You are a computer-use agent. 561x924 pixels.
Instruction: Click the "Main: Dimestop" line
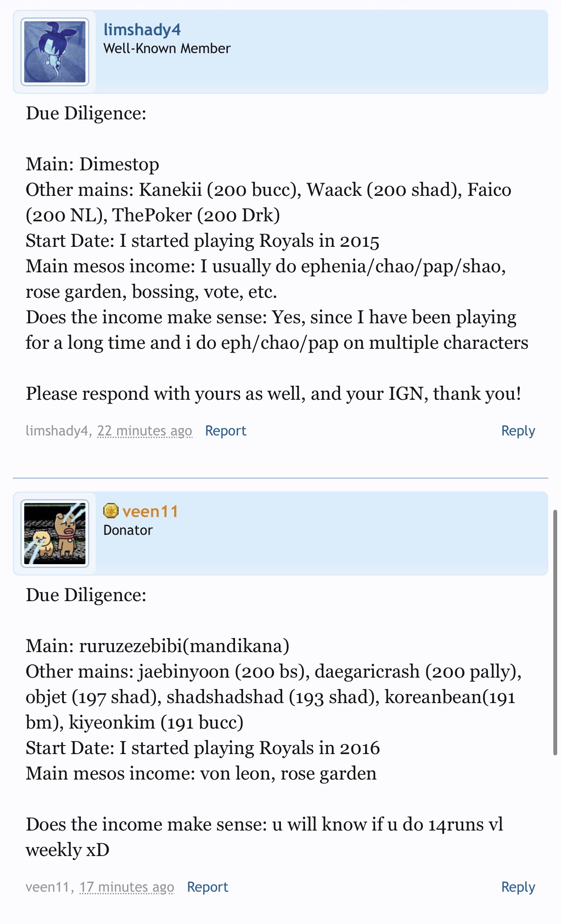coord(92,164)
